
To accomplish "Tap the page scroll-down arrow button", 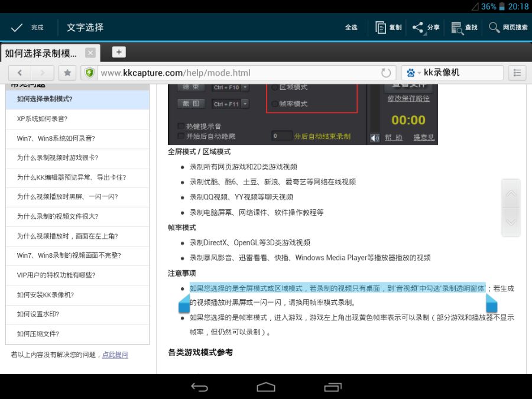I will (511, 222).
